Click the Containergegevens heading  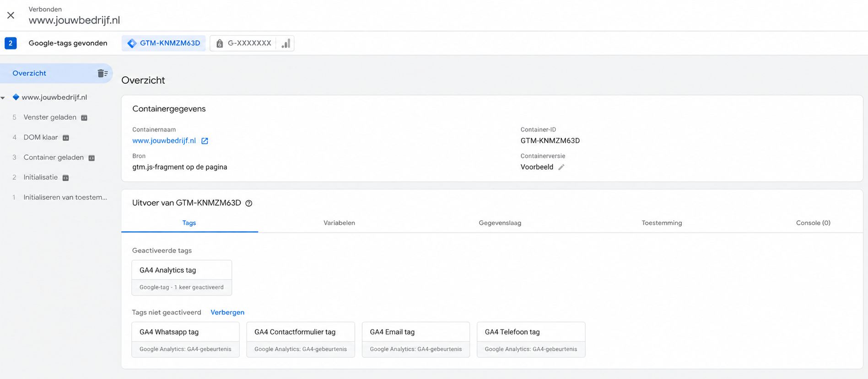[169, 109]
